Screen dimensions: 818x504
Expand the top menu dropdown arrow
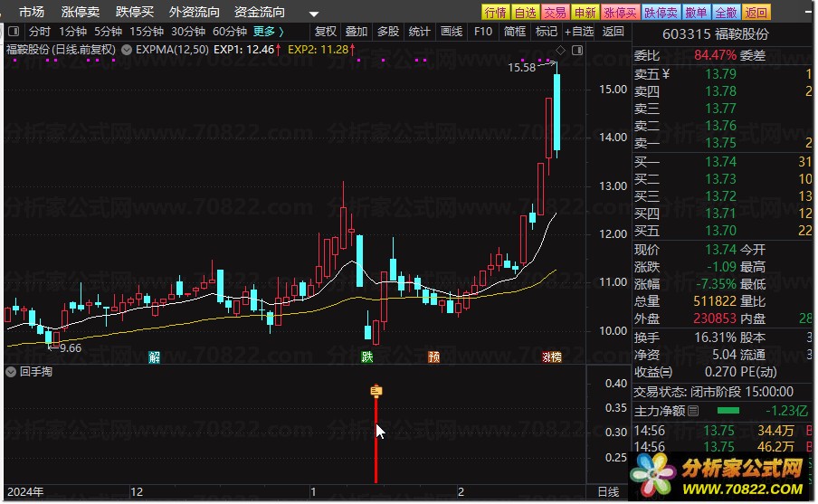313,14
